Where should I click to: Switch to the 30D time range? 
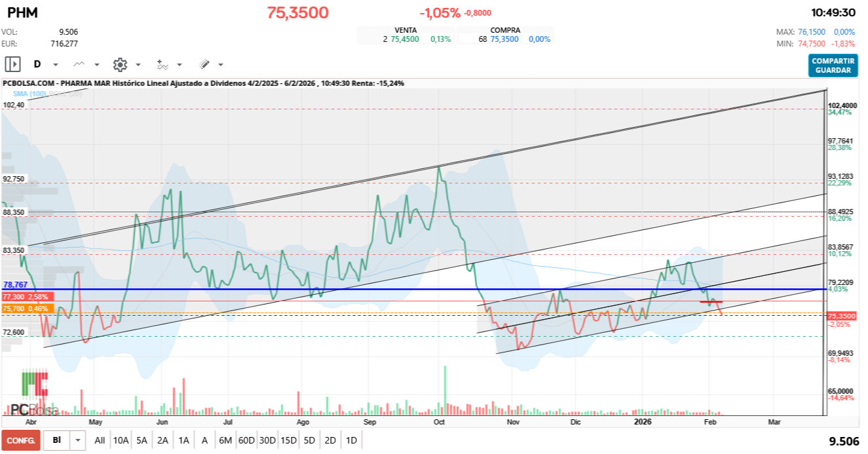(267, 440)
